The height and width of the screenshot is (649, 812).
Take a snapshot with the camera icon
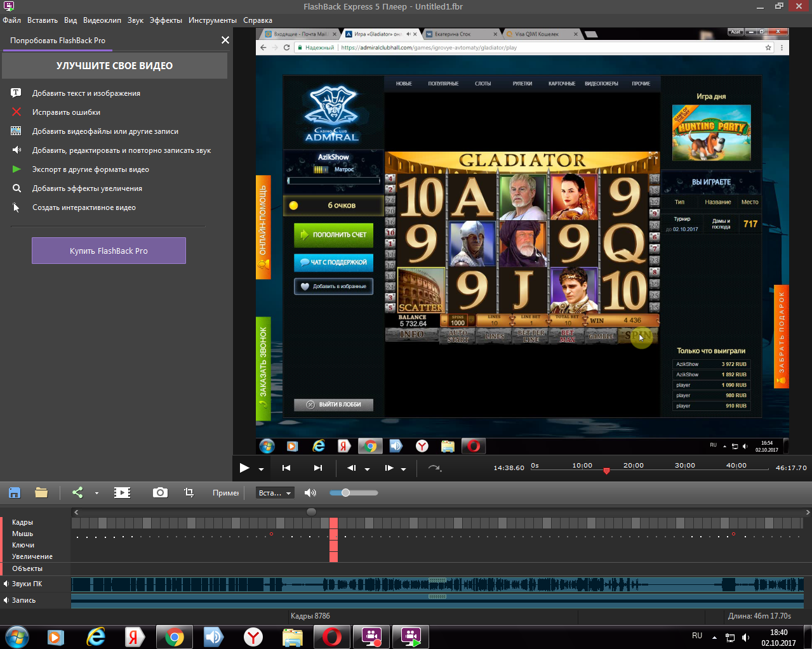pyautogui.click(x=160, y=492)
